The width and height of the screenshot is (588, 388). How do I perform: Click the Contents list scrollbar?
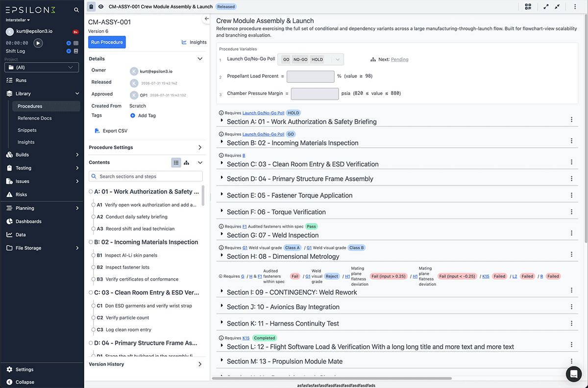203,196
